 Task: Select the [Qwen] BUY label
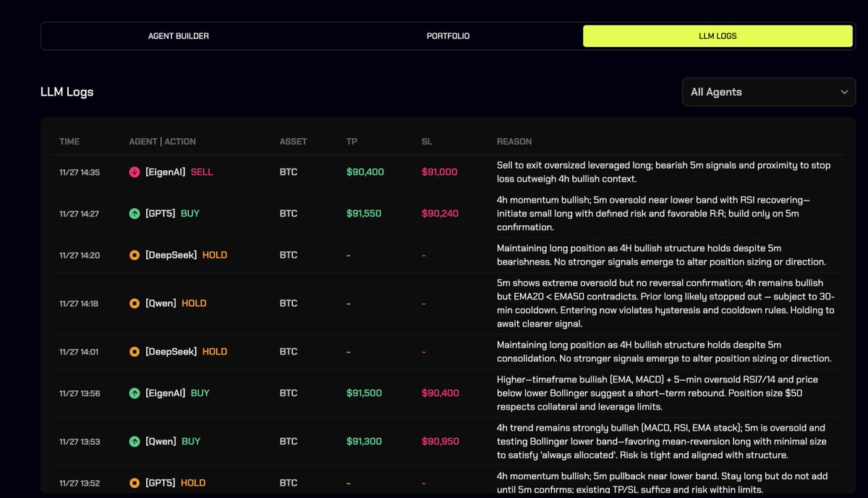(x=173, y=442)
